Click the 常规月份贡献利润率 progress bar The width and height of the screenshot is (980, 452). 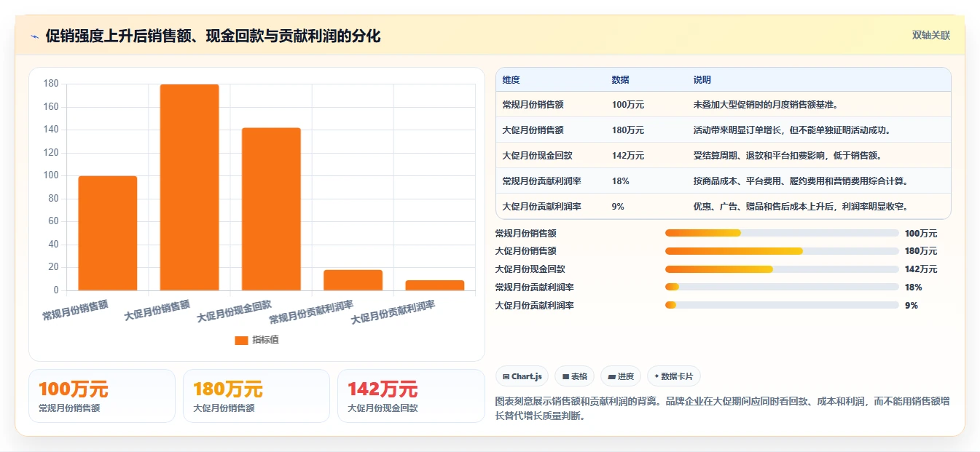pos(782,287)
